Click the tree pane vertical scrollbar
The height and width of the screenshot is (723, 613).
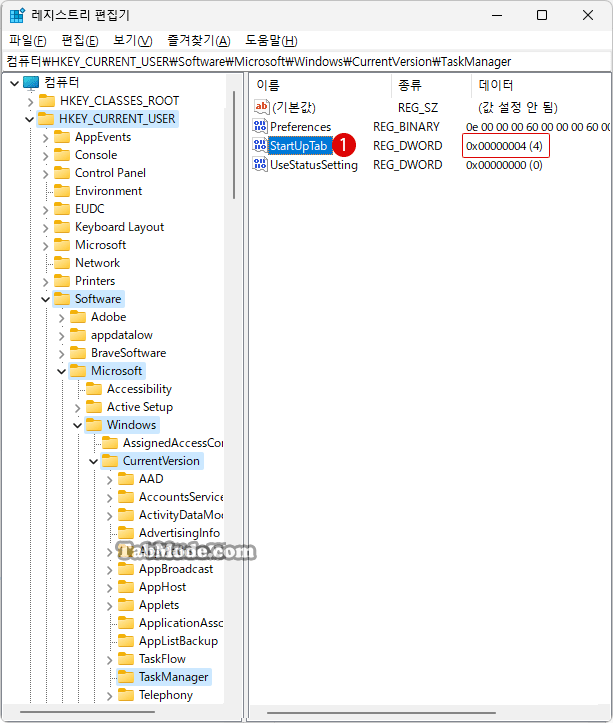tap(234, 144)
